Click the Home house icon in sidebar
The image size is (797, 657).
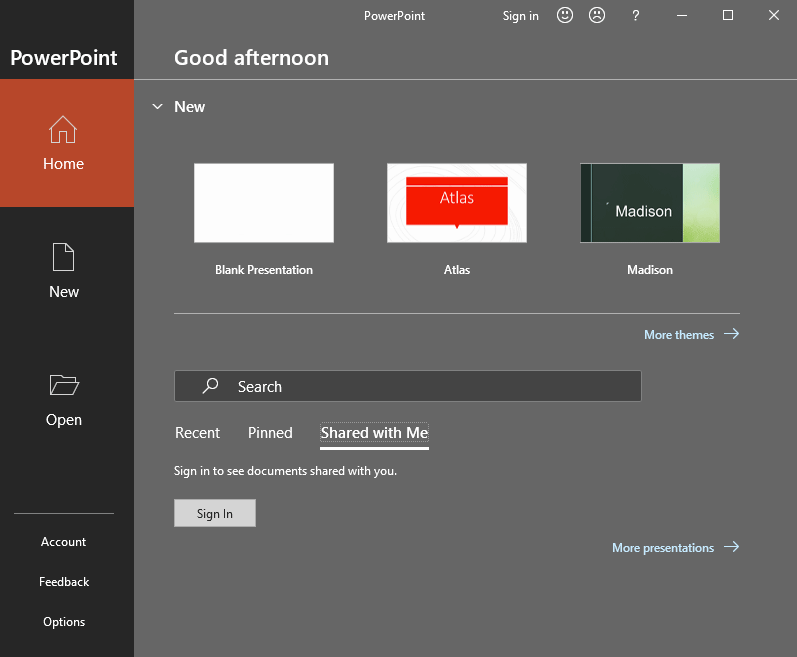pyautogui.click(x=63, y=129)
